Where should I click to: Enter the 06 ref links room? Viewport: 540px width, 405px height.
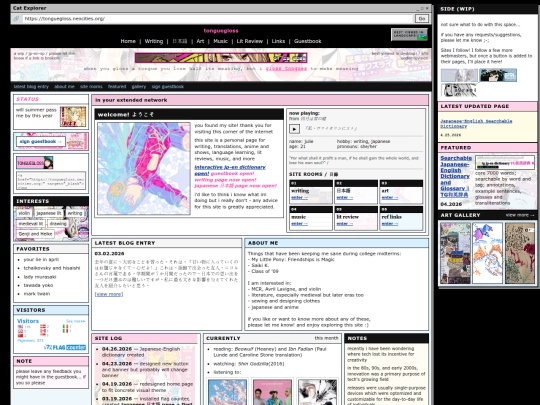click(390, 224)
